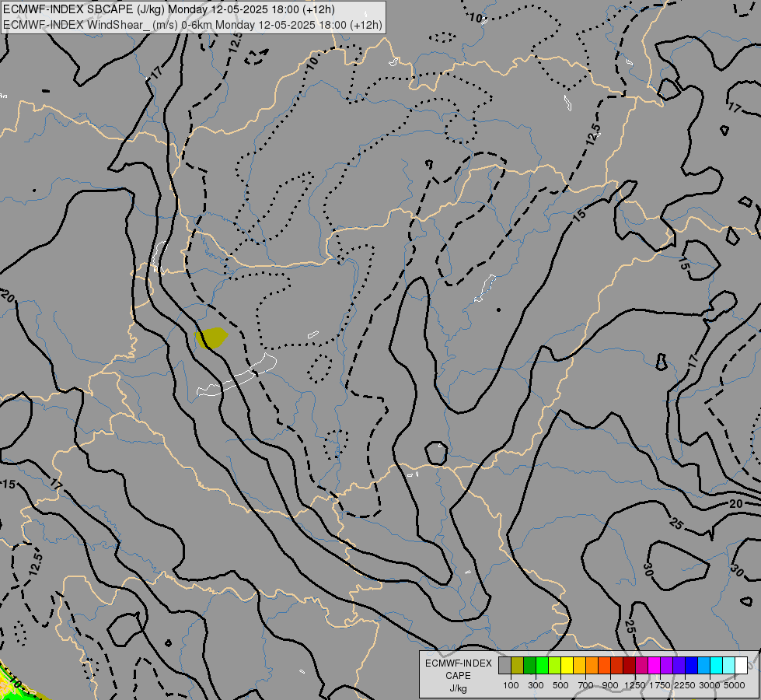The image size is (761, 700).
Task: Choose the red-orange swatch just below 900
Action: (605, 665)
